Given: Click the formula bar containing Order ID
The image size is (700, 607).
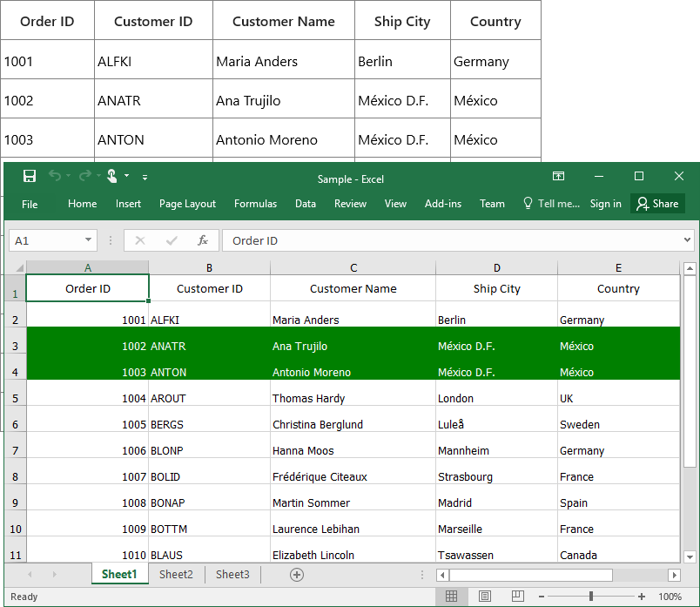Looking at the screenshot, I should [451, 240].
